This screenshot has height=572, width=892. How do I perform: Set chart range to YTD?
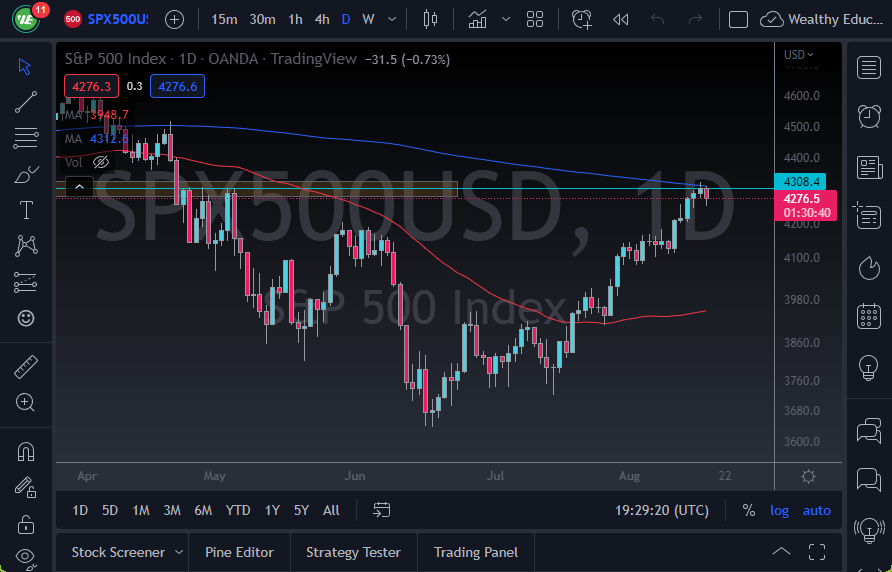pyautogui.click(x=238, y=510)
